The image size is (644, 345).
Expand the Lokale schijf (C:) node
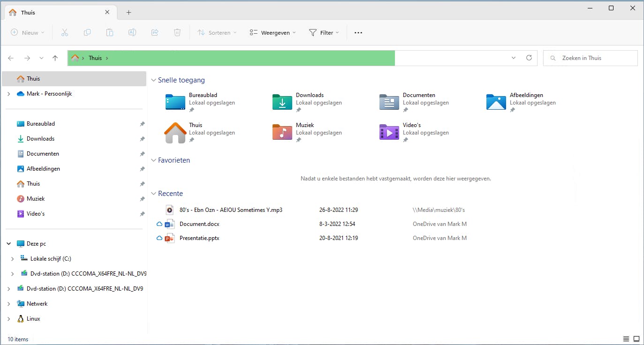(x=12, y=259)
